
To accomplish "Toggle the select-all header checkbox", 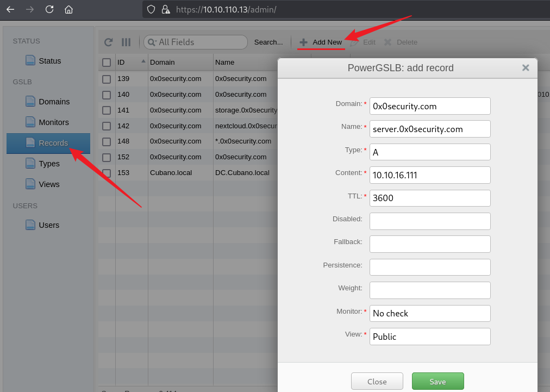I will pos(107,63).
